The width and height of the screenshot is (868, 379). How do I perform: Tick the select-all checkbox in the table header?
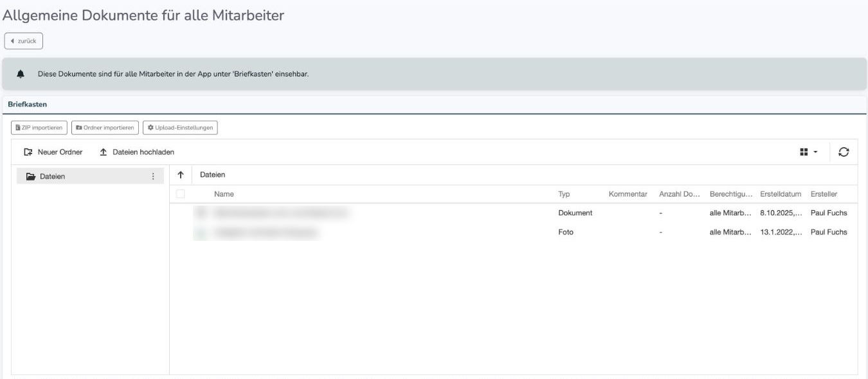181,194
